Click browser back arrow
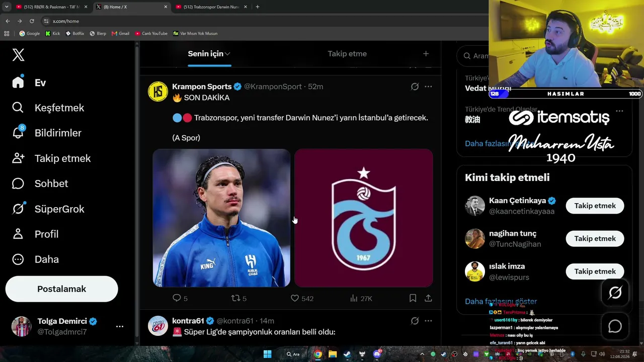This screenshot has width=644, height=362. point(8,21)
